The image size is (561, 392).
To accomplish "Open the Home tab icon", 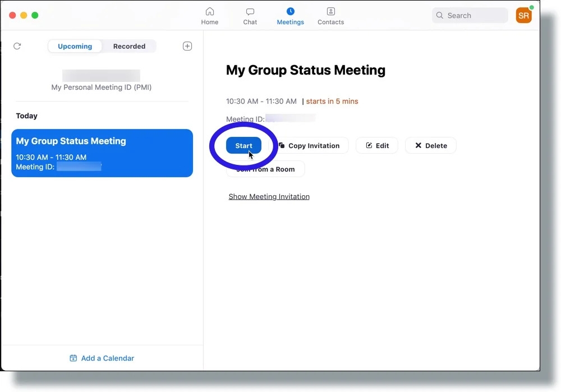I will [x=210, y=11].
